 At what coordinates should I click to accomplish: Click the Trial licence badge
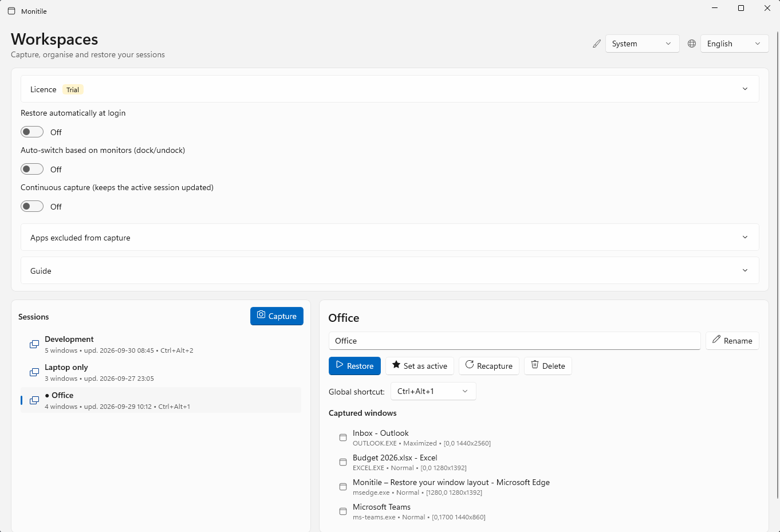pyautogui.click(x=73, y=89)
